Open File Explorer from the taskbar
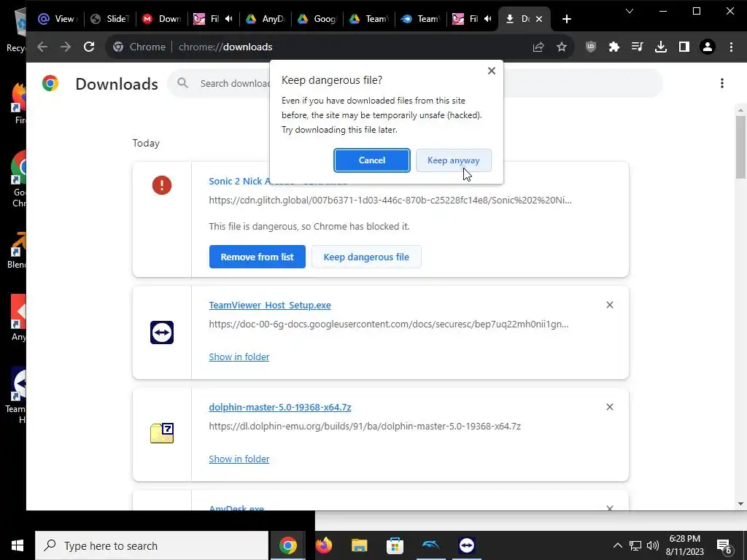Screen dimensions: 747x560 coord(359,545)
